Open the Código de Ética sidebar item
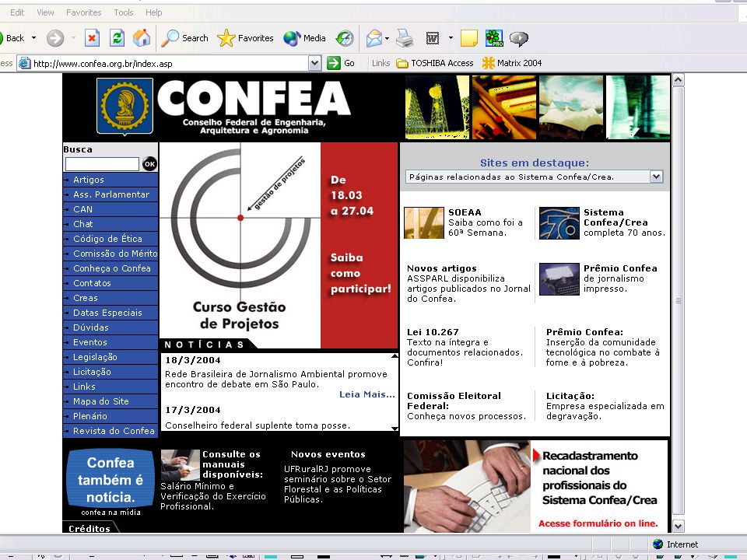This screenshot has height=560, width=747. (110, 239)
